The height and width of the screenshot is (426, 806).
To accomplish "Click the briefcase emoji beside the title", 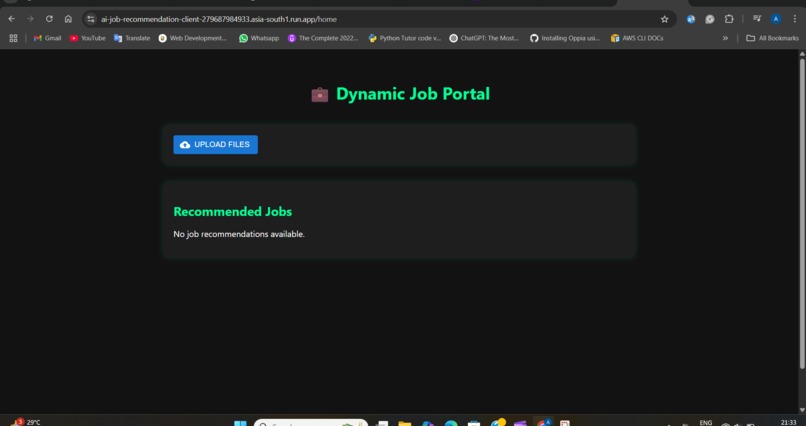I will (320, 95).
